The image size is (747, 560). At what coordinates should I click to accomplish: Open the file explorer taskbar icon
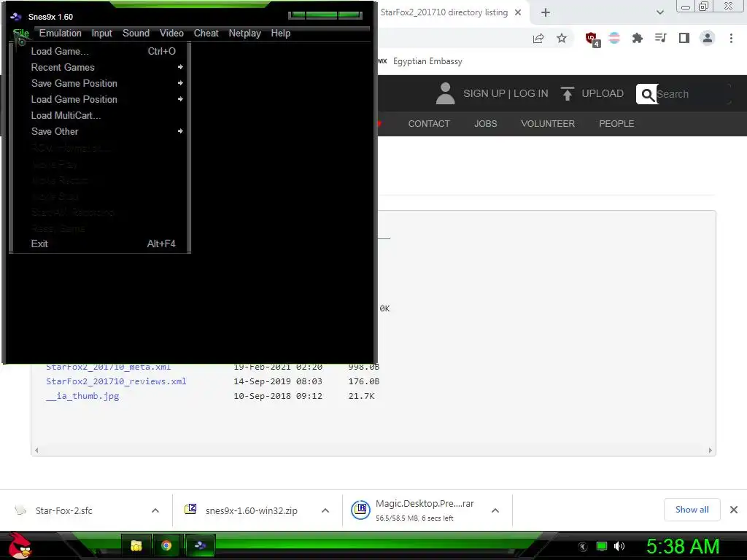click(136, 545)
